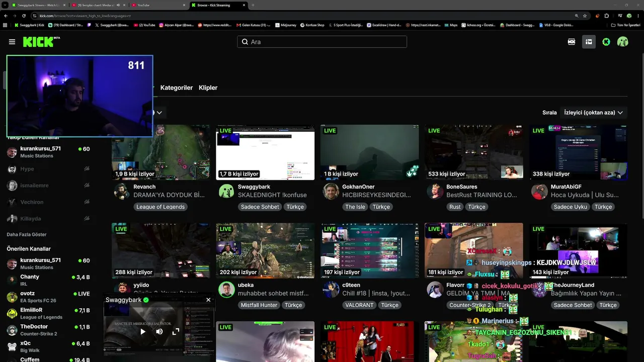Open Revanch's stream thumbnail

tap(161, 152)
